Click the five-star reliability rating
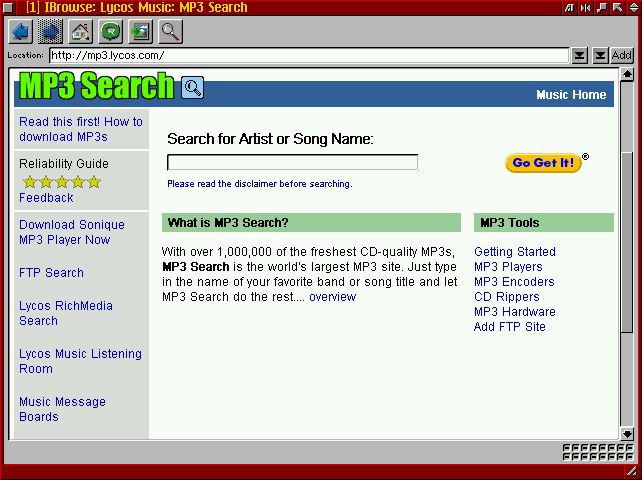Screen dimensions: 642x480 pos(61,181)
